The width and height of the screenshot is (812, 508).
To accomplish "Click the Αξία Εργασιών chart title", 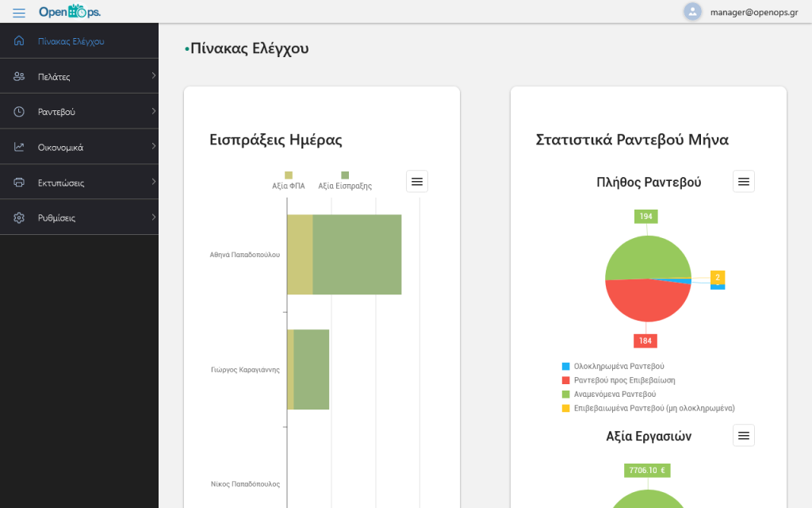I will coord(649,437).
